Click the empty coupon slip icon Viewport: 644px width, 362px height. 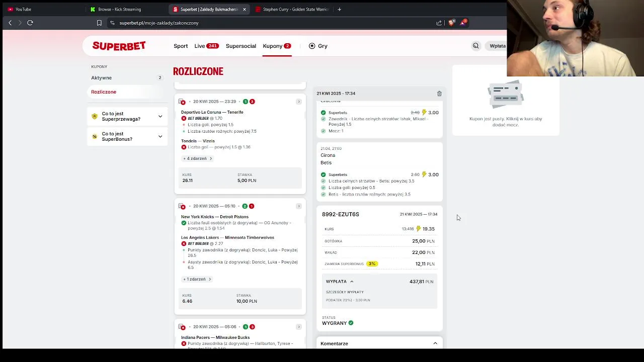[x=506, y=95]
